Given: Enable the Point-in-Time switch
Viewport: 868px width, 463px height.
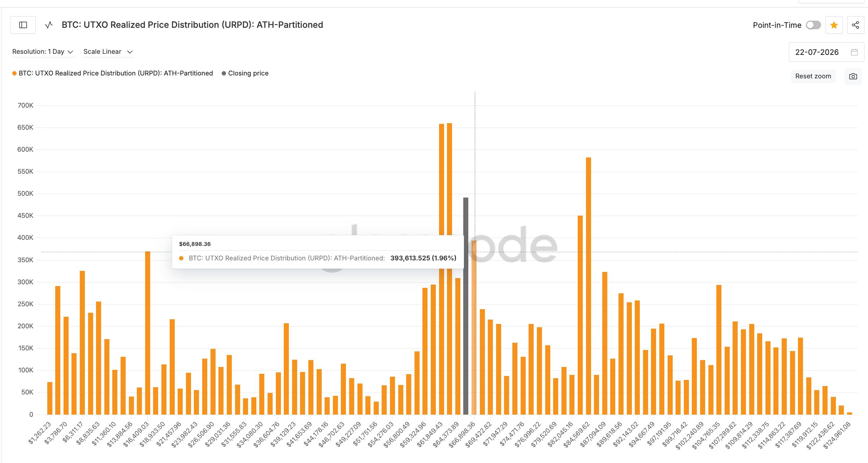Looking at the screenshot, I should coord(813,25).
